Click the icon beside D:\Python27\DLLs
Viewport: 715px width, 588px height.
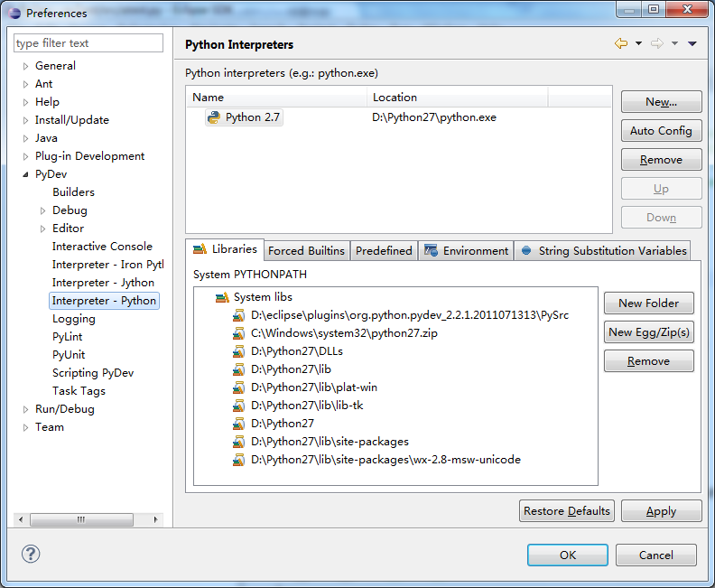coord(238,351)
